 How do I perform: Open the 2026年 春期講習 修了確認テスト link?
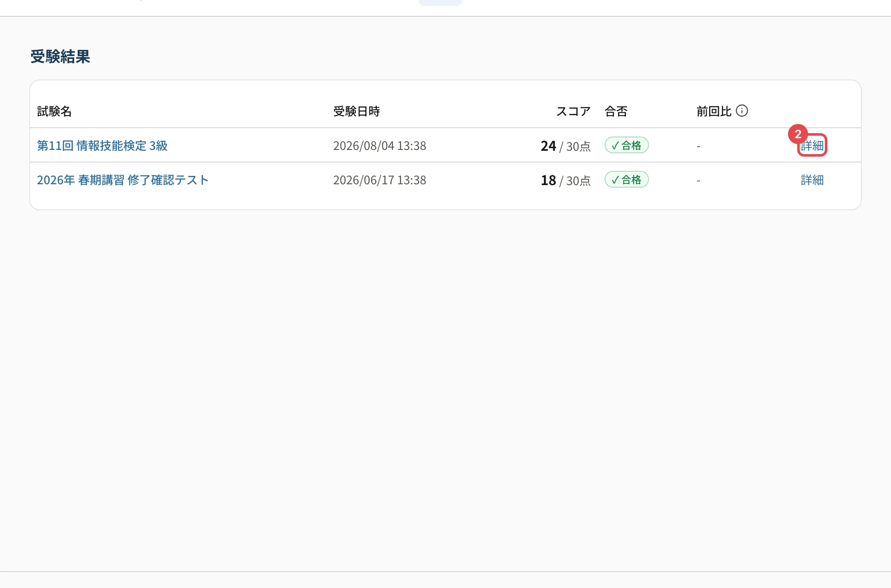tap(123, 180)
